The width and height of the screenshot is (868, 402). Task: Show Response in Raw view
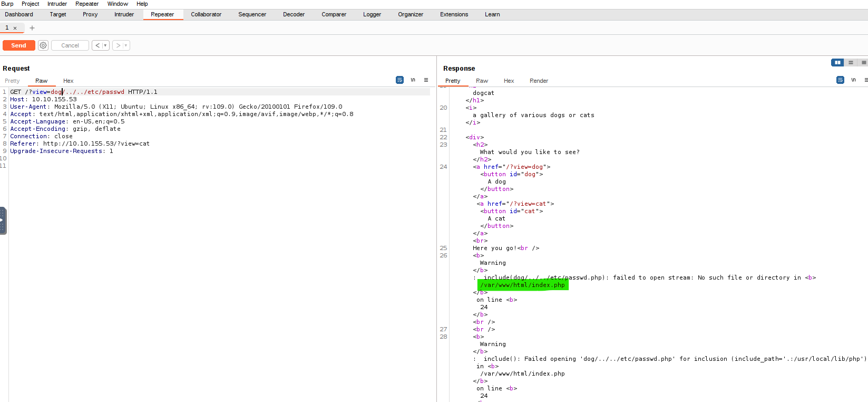(x=482, y=81)
